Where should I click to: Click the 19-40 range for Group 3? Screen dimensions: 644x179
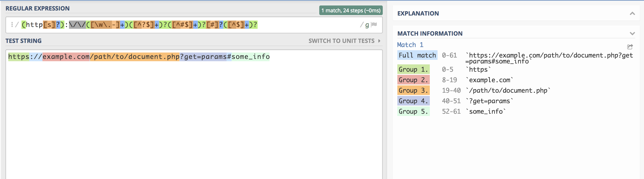(451, 90)
